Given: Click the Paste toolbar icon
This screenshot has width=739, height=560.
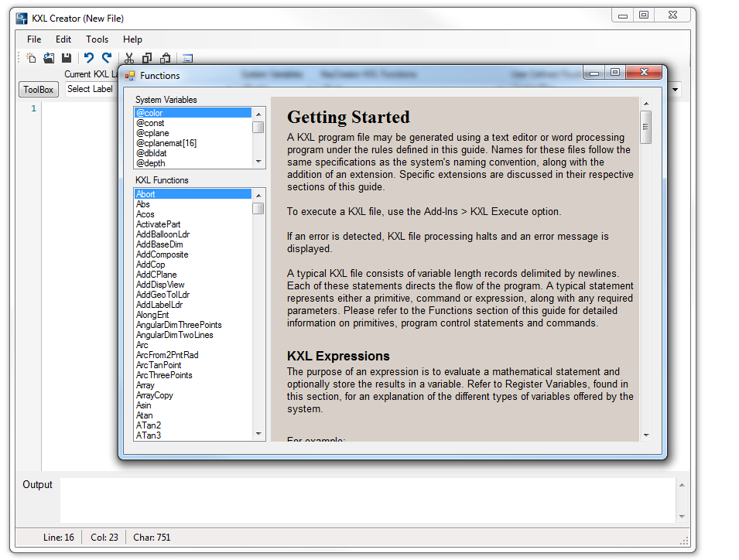Looking at the screenshot, I should 165,58.
